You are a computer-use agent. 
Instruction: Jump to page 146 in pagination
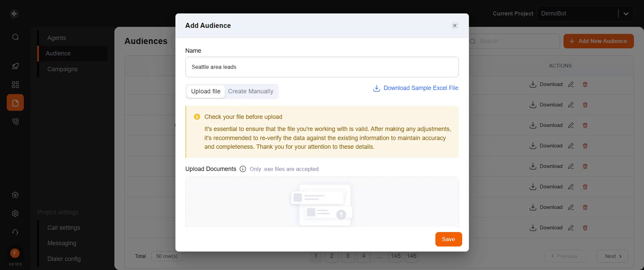pos(412,256)
